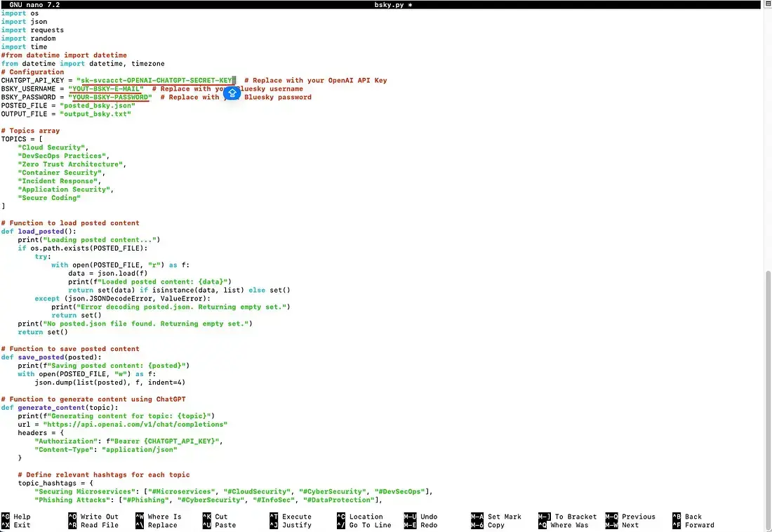
Task: Click the ^G Help shortcut
Action: [16, 517]
